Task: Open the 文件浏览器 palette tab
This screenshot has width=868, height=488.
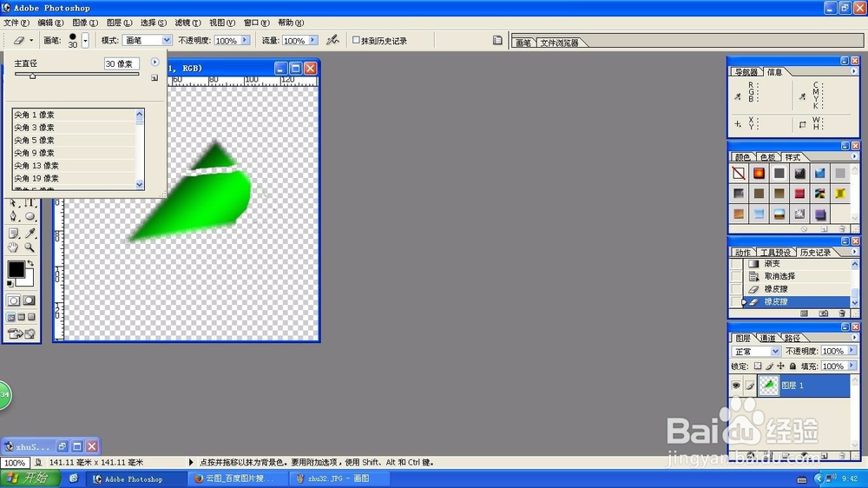Action: pos(559,43)
